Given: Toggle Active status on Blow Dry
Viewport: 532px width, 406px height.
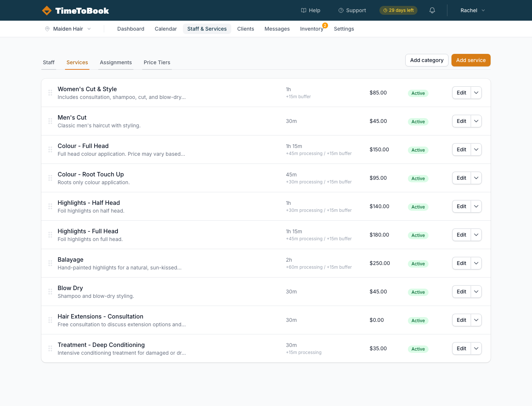Looking at the screenshot, I should click(418, 292).
